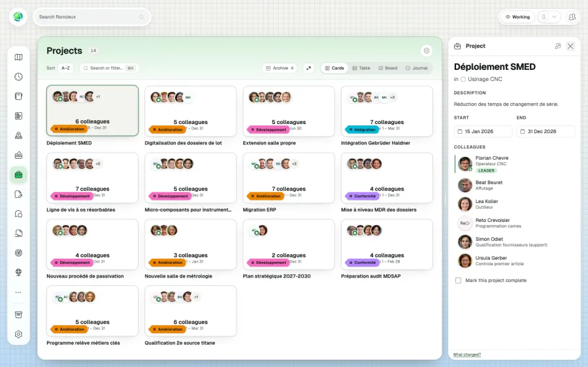Open the note-with-pencil icon in the sidebar
588x367 pixels.
tap(18, 194)
